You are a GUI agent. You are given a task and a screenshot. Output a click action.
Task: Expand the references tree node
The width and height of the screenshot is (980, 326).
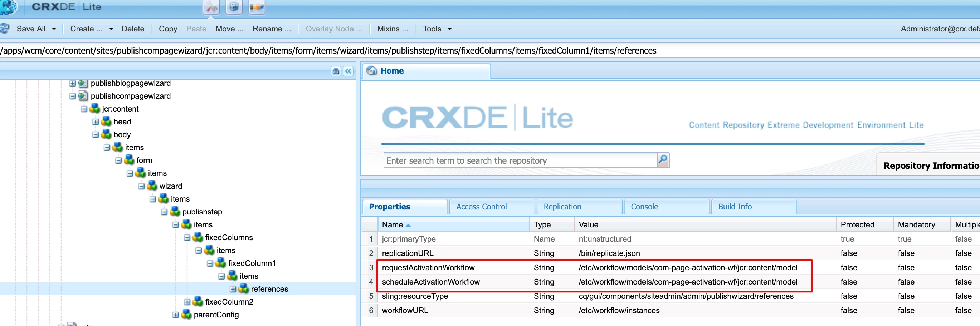click(x=233, y=289)
